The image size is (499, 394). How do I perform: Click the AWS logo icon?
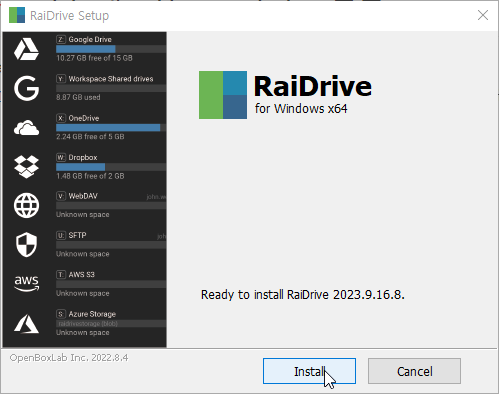click(x=26, y=284)
